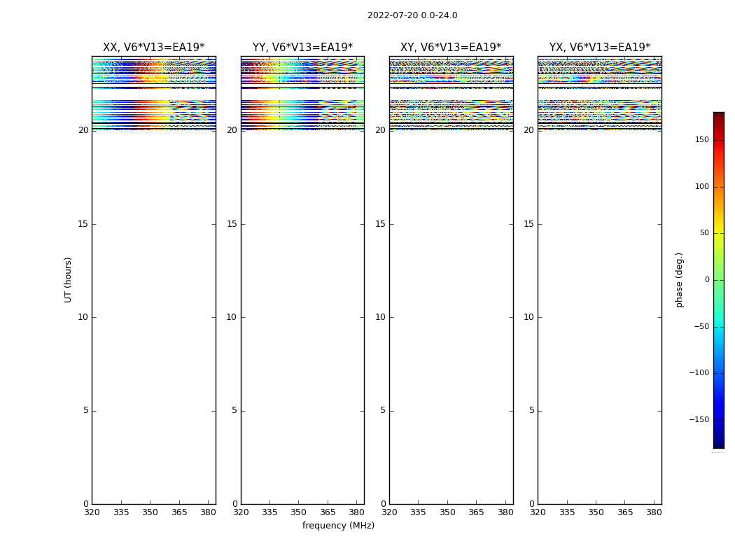The image size is (735, 560).
Task: Click the green zero-phase region of colorbar
Action: 718,280
